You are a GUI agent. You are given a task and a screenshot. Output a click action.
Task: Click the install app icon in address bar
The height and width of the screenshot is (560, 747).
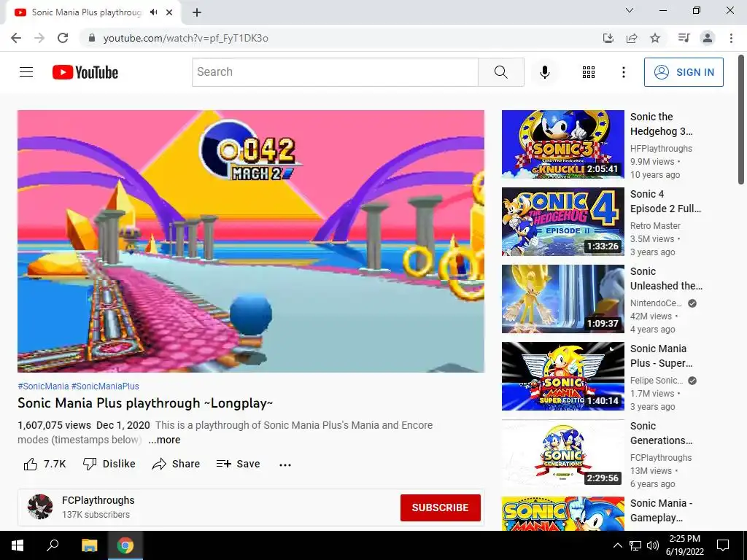(x=608, y=38)
